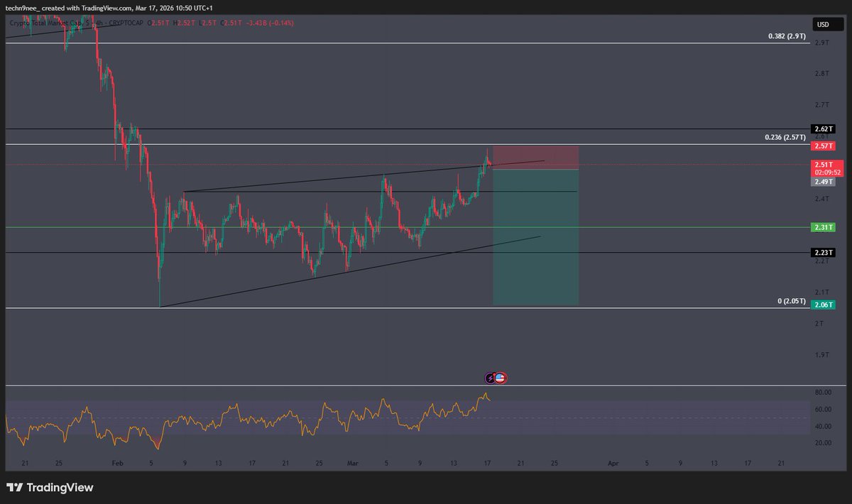Click the current price 2.51T label
The height and width of the screenshot is (504, 852).
click(823, 164)
